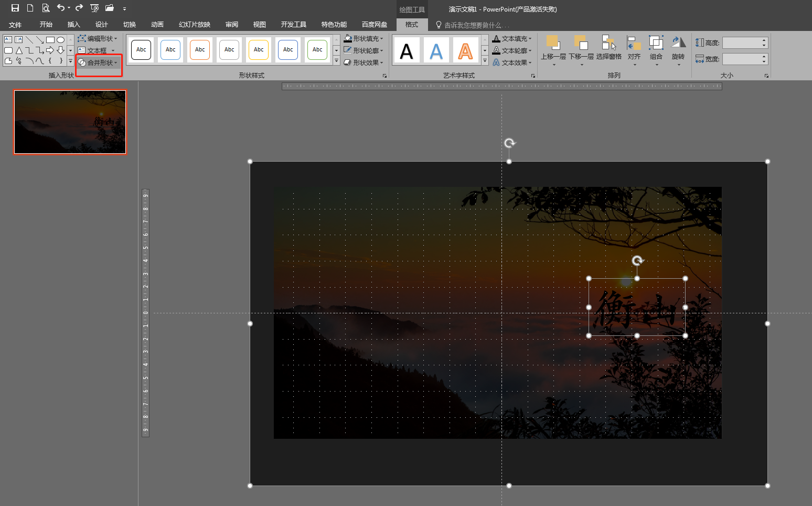Click the open folder icon in quick access
The width and height of the screenshot is (812, 506).
pyautogui.click(x=110, y=8)
